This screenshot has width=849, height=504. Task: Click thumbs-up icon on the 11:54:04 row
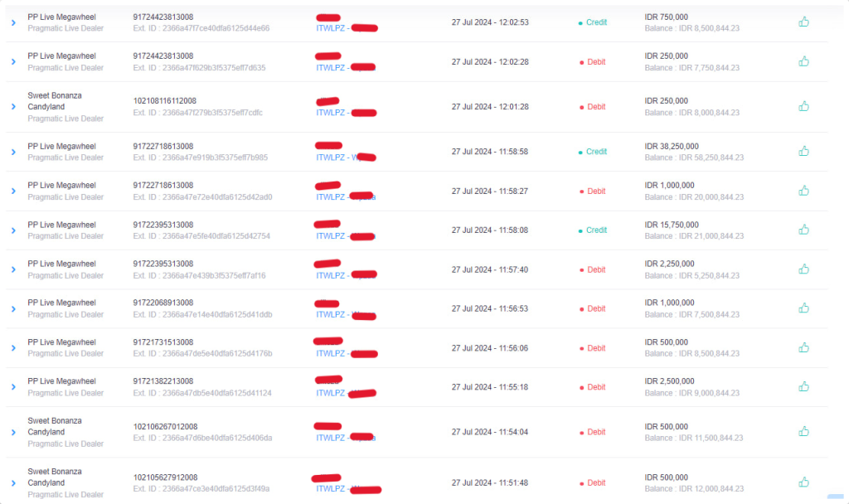click(x=803, y=431)
